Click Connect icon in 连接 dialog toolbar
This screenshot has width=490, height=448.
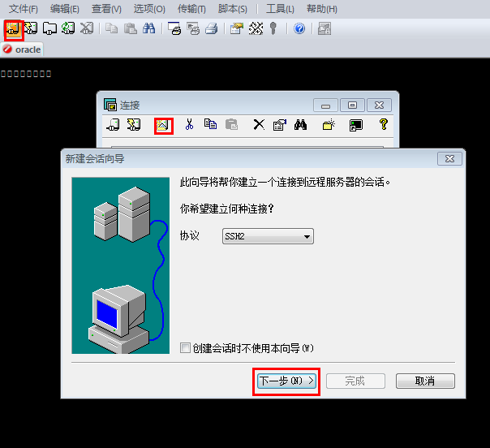click(113, 125)
